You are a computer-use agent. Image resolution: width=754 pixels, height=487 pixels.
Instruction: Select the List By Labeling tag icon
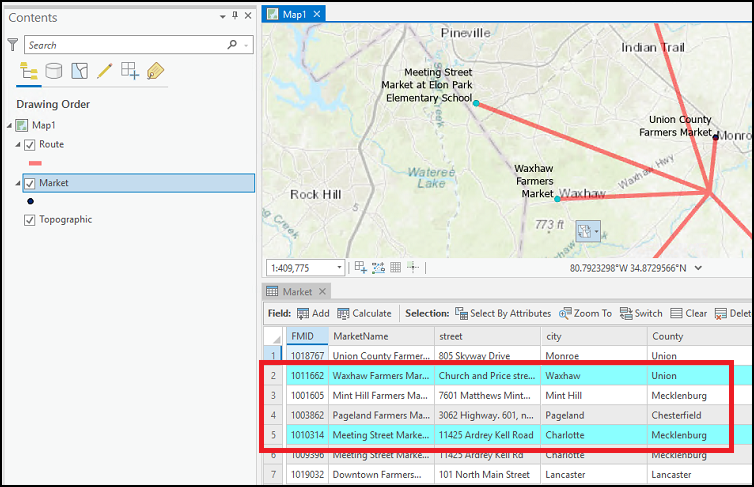[155, 71]
